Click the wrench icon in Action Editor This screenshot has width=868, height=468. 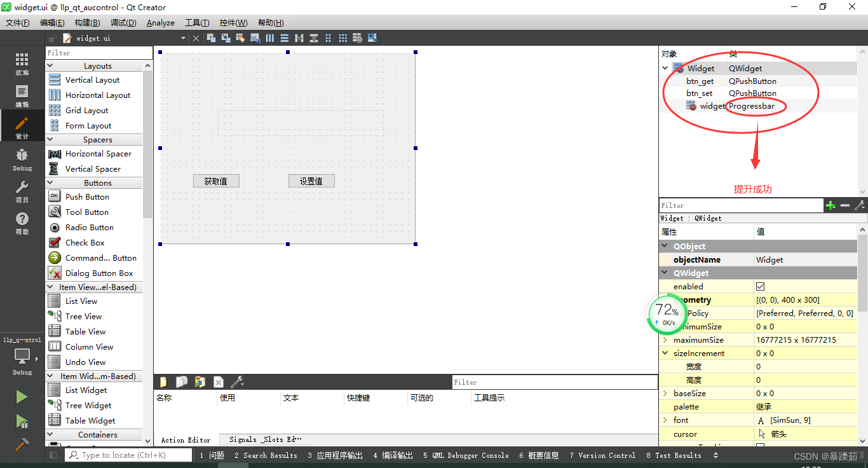tap(237, 382)
